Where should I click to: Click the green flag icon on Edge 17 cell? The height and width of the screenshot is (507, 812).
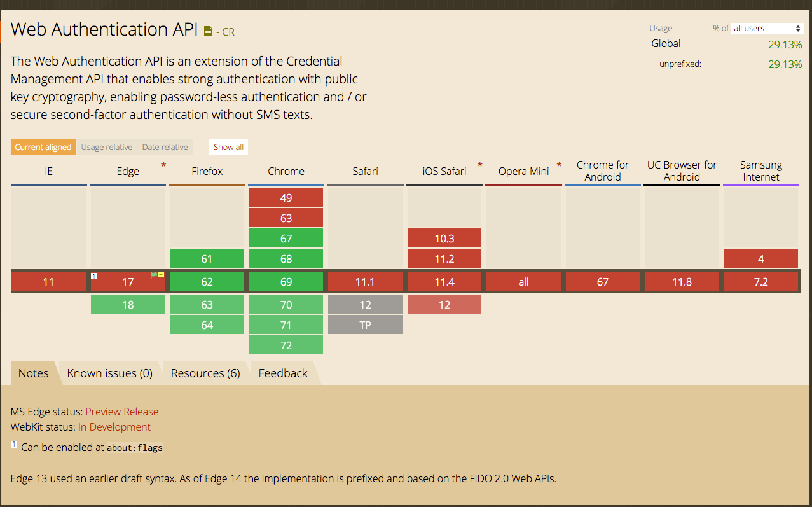coord(154,275)
